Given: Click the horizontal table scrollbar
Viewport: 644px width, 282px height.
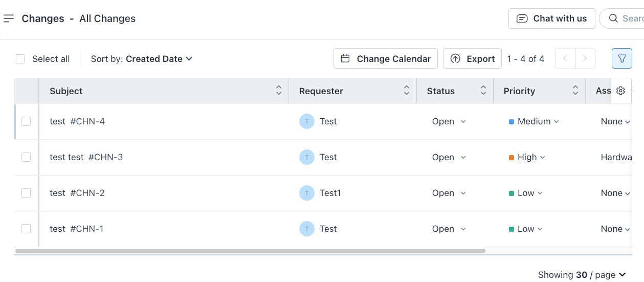Looking at the screenshot, I should coord(250,251).
